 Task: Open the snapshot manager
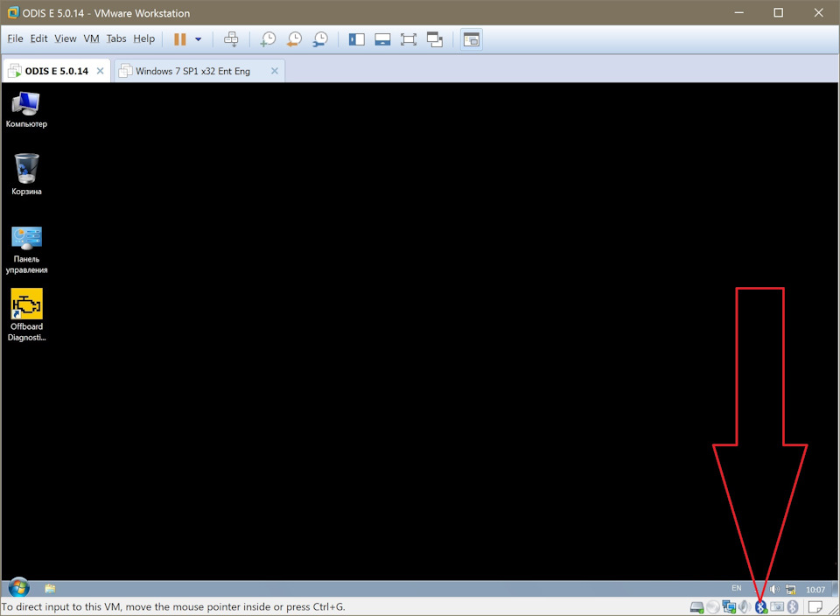(320, 39)
